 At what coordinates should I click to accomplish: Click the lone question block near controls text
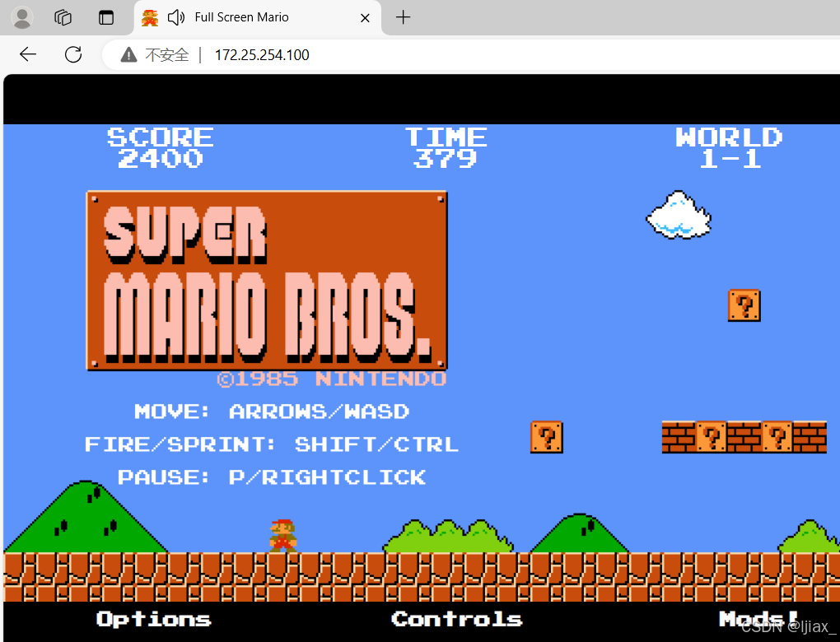pos(547,437)
